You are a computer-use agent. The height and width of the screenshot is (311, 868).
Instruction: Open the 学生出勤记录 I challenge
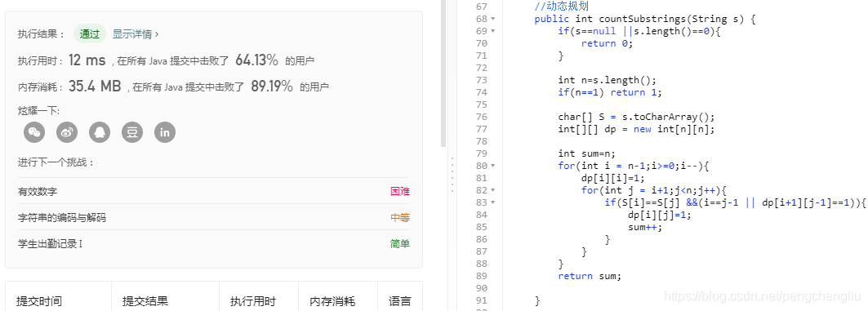coord(51,244)
